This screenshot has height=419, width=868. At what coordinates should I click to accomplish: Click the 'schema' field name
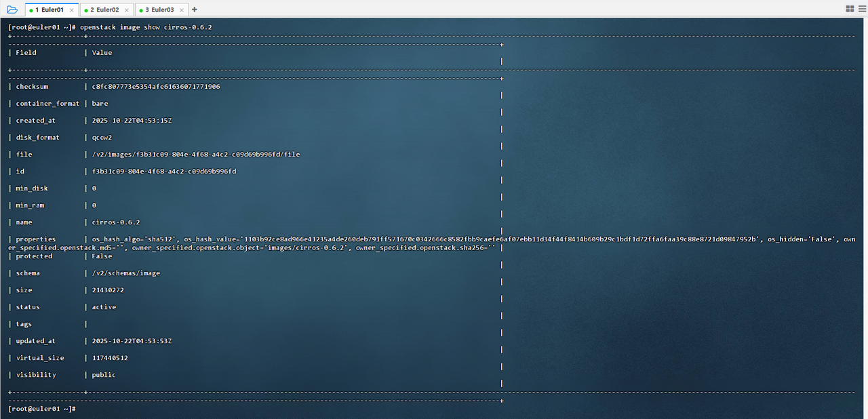tap(28, 273)
